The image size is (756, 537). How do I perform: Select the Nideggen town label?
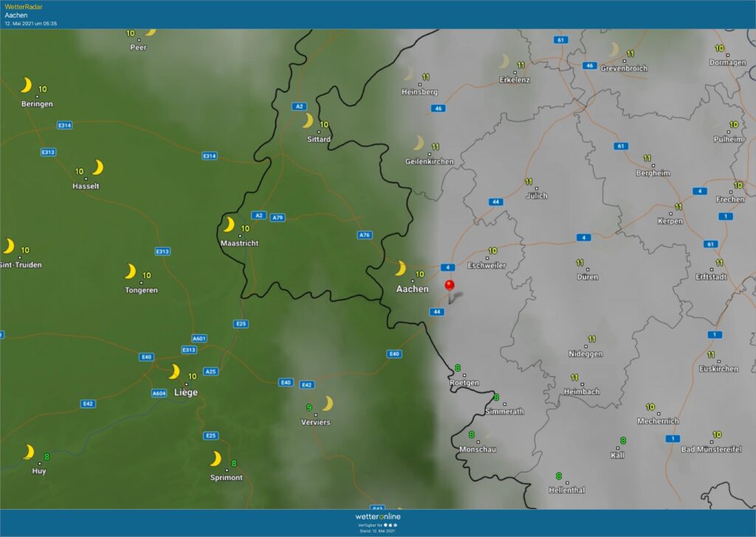[585, 354]
